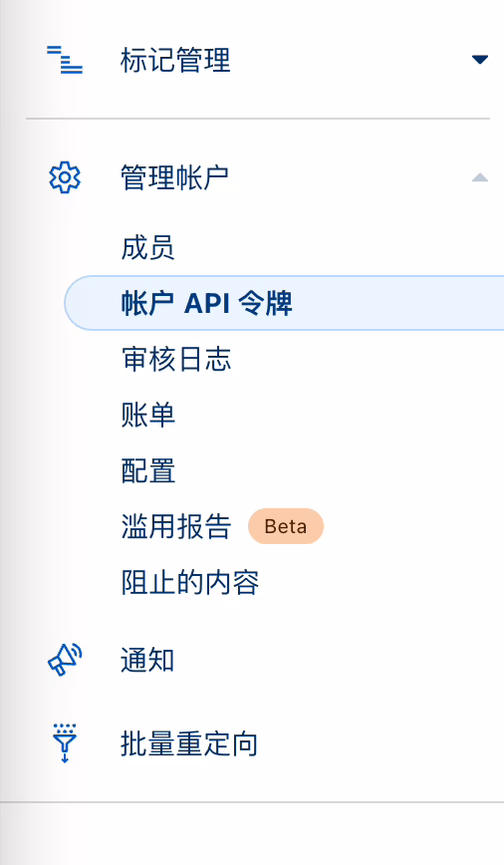504x865 pixels.
Task: Open the 账单 page
Action: click(147, 415)
